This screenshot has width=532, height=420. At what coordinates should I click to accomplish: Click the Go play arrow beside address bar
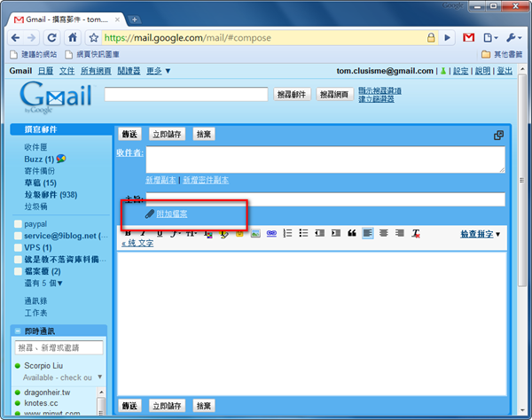click(x=448, y=37)
